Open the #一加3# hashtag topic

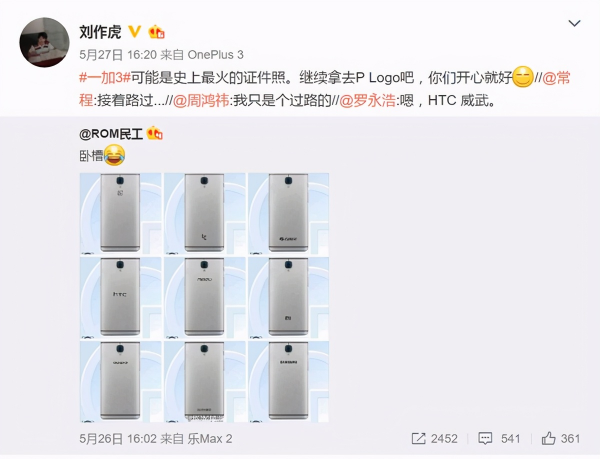coord(105,78)
